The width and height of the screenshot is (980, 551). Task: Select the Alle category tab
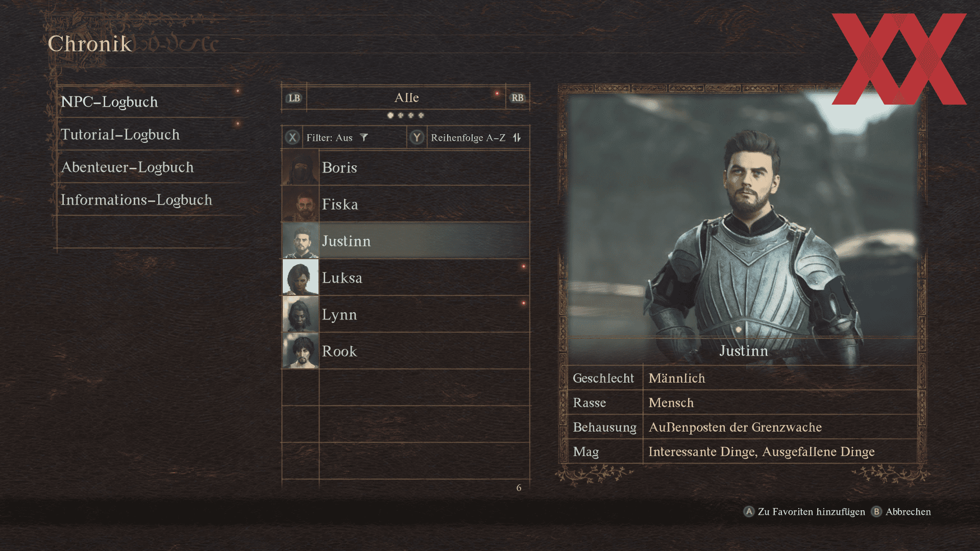[406, 97]
